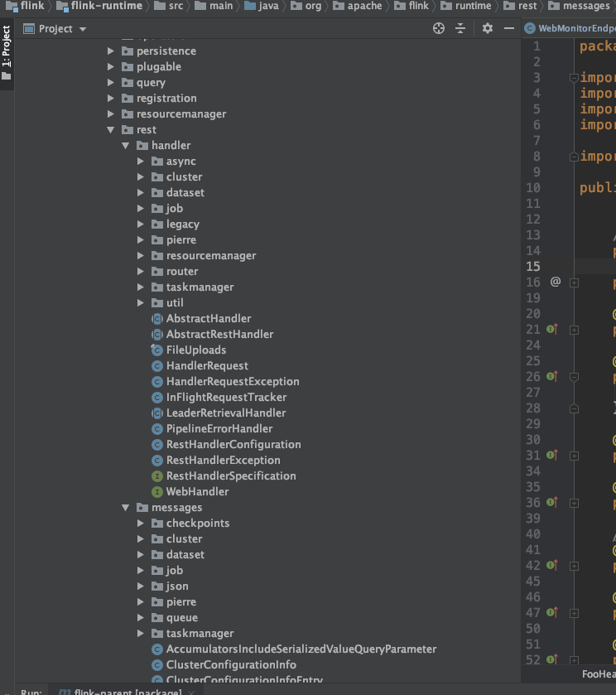The height and width of the screenshot is (695, 616).
Task: Hide the Project panel with minus icon
Action: pyautogui.click(x=509, y=28)
